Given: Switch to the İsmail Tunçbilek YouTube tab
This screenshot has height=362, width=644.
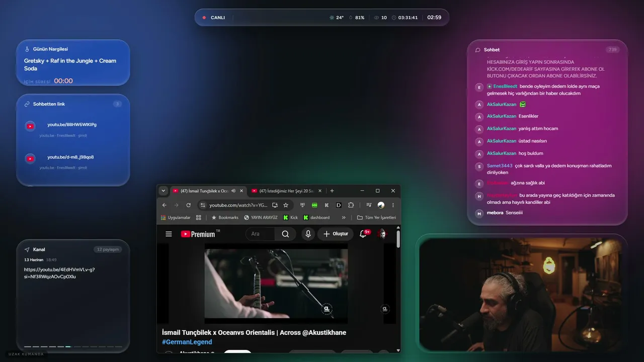Looking at the screenshot, I should pyautogui.click(x=208, y=191).
